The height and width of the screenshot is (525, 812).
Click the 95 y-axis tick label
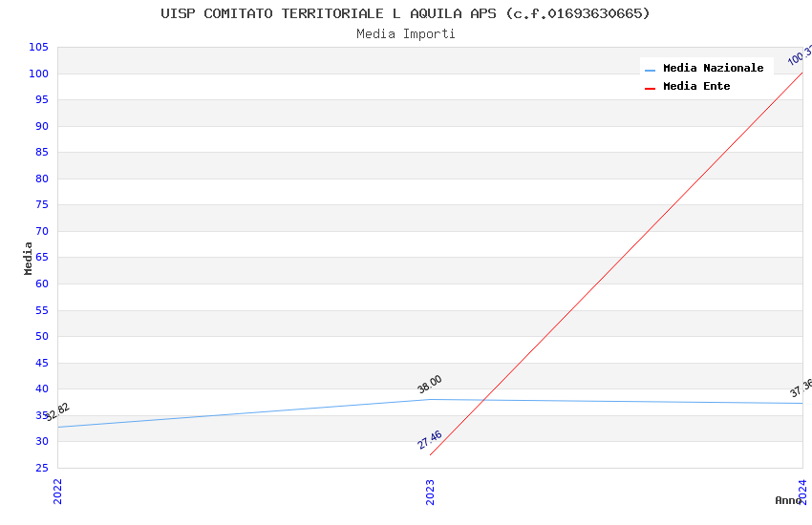[42, 99]
